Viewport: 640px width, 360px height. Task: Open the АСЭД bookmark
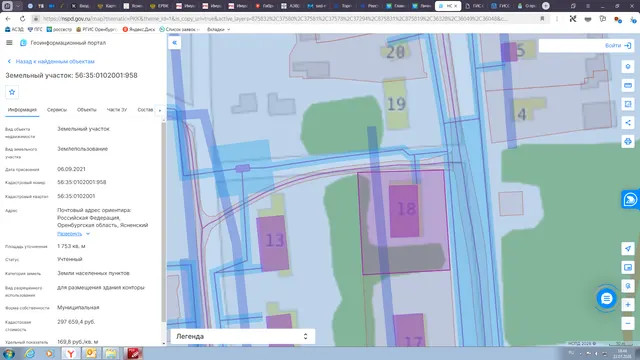14,29
